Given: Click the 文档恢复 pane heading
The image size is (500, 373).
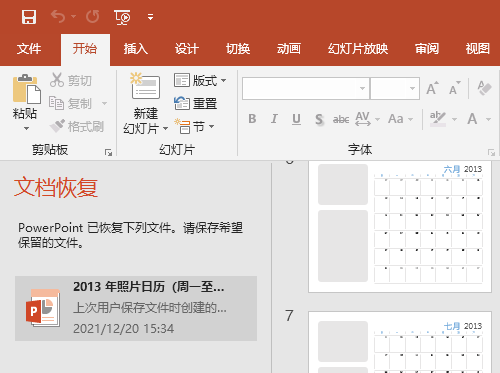Looking at the screenshot, I should pyautogui.click(x=56, y=188).
